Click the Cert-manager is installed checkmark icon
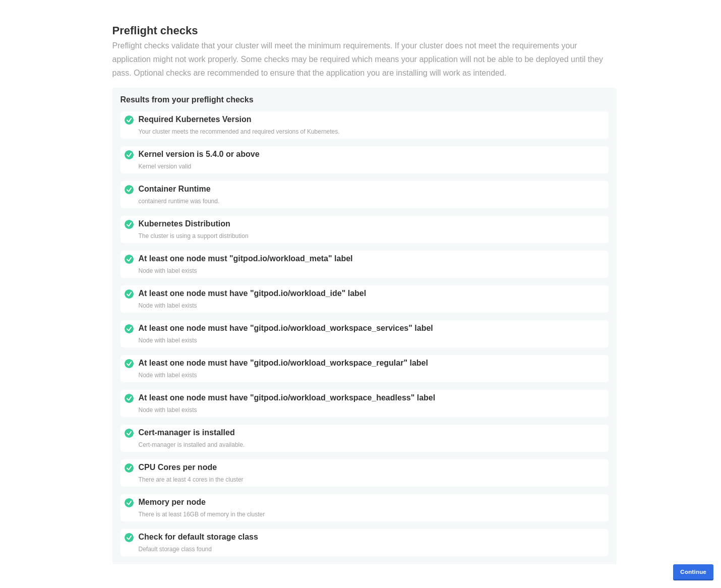 tap(129, 433)
